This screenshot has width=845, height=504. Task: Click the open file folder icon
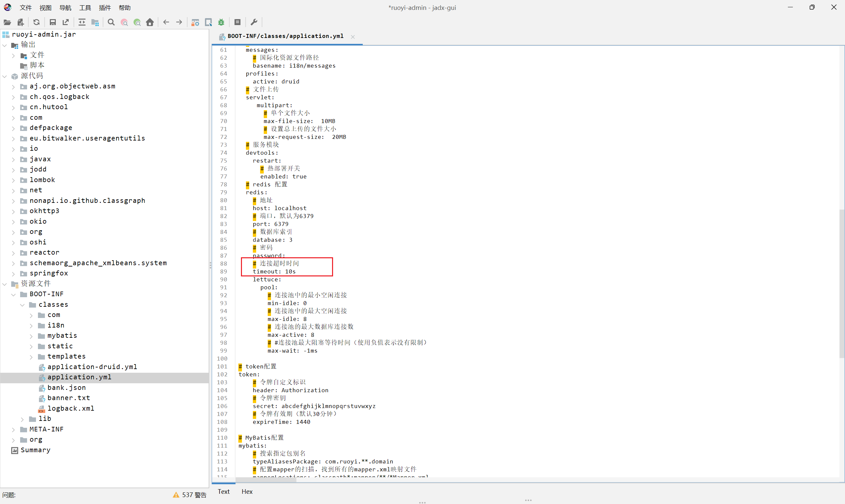7,22
